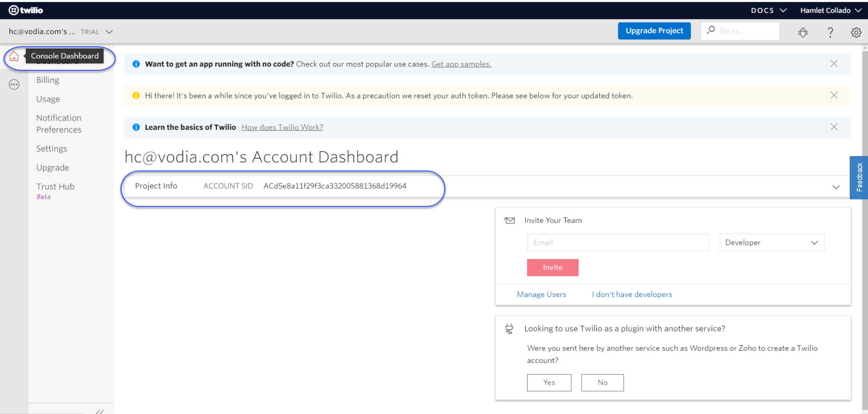
Task: Click the info icon beside Learn the basics
Action: 136,127
